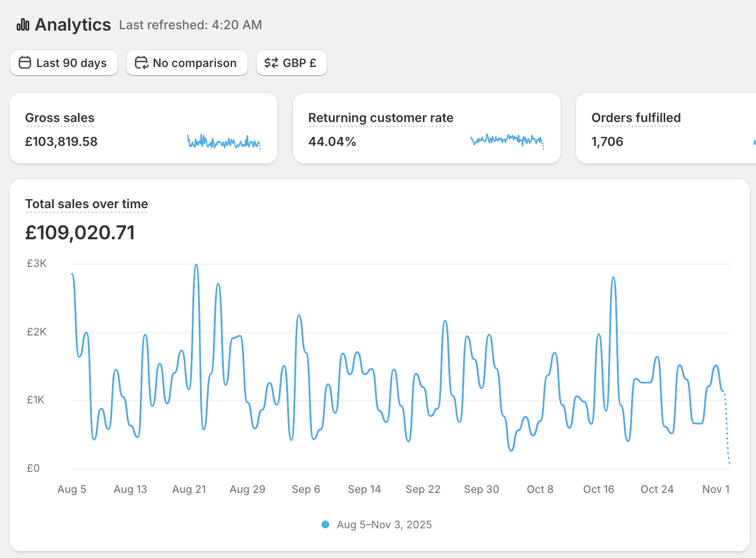Image resolution: width=756 pixels, height=558 pixels.
Task: Click the Nov 1 axis label
Action: [716, 489]
